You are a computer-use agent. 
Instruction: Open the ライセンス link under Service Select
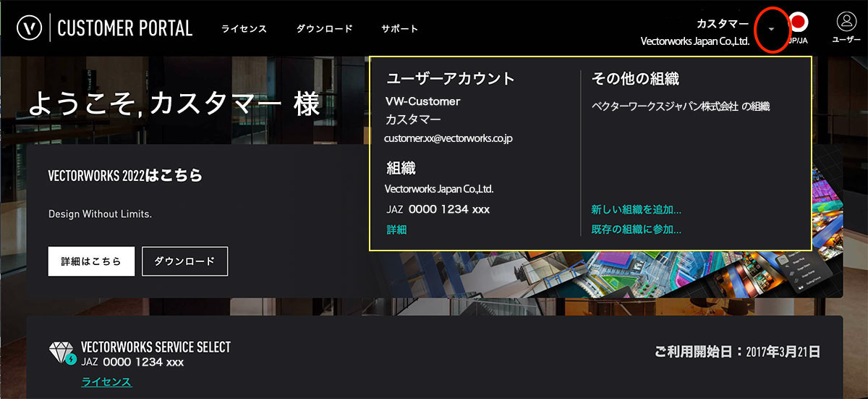[106, 382]
